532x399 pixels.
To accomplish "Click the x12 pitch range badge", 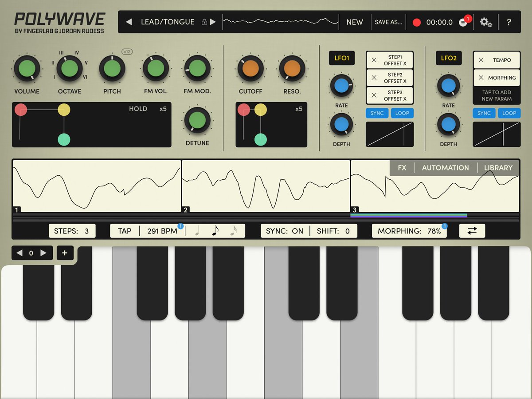I will point(127,52).
